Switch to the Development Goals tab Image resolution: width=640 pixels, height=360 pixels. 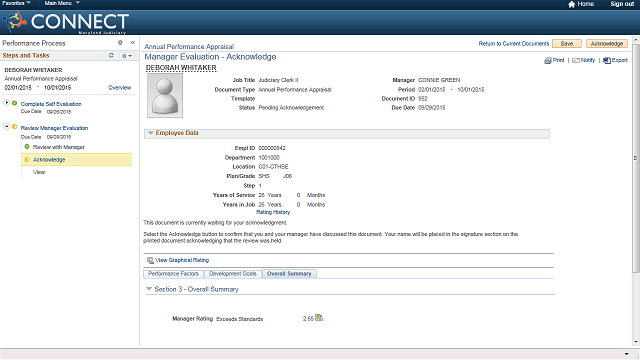(x=233, y=274)
